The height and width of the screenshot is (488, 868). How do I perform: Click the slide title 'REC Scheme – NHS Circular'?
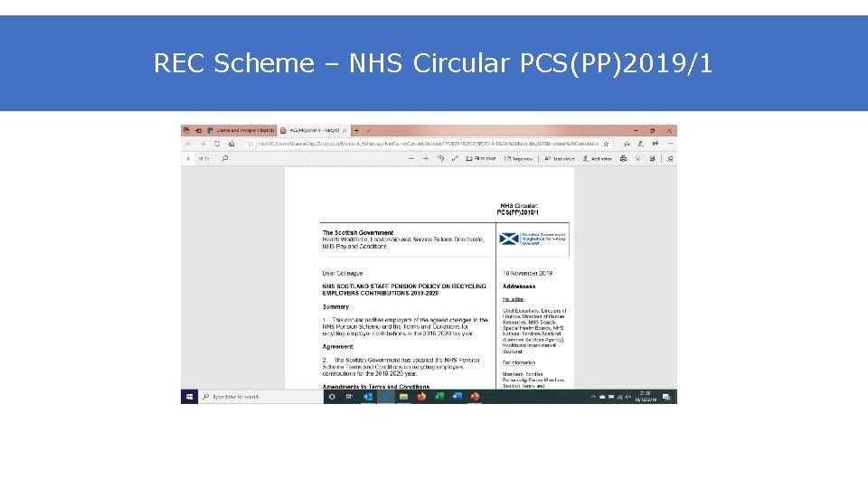(331, 63)
